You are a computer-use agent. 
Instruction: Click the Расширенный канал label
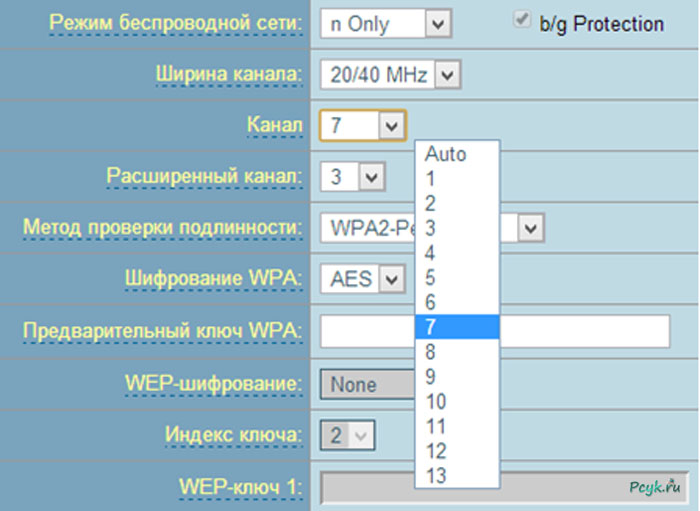(x=204, y=176)
